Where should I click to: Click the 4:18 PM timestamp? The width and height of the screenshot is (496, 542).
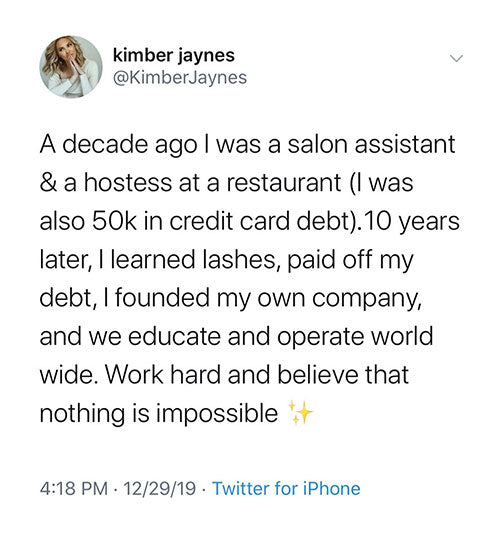click(x=74, y=489)
